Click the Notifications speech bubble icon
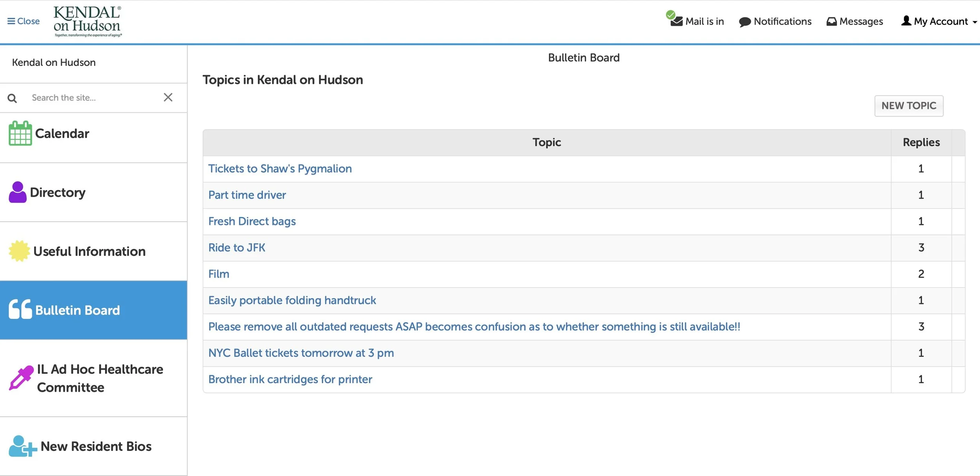Image resolution: width=980 pixels, height=476 pixels. click(x=744, y=22)
